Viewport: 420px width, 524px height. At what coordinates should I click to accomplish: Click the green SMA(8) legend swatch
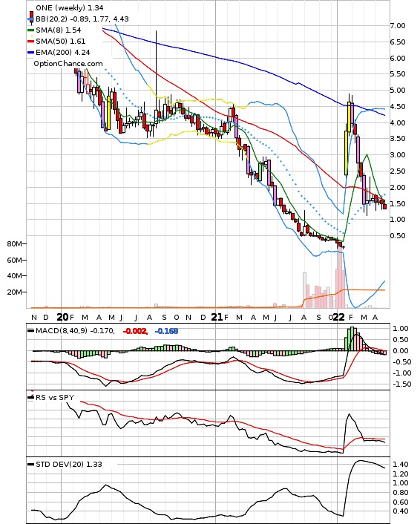click(x=30, y=30)
